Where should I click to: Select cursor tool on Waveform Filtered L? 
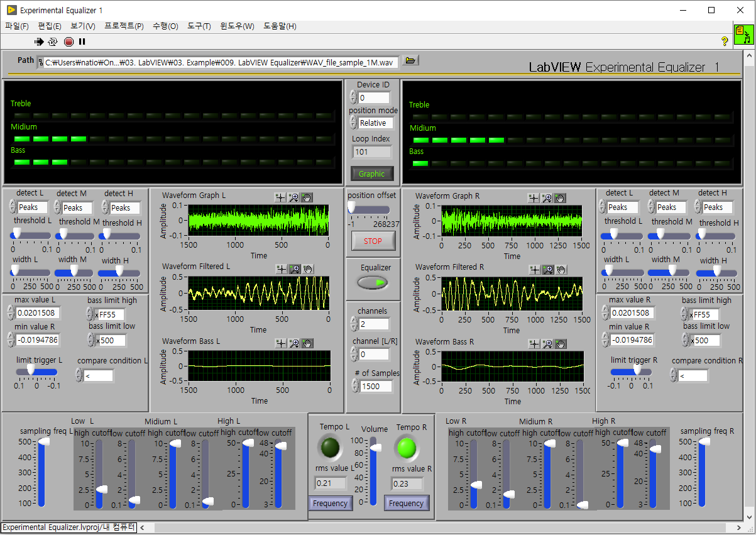pyautogui.click(x=282, y=268)
